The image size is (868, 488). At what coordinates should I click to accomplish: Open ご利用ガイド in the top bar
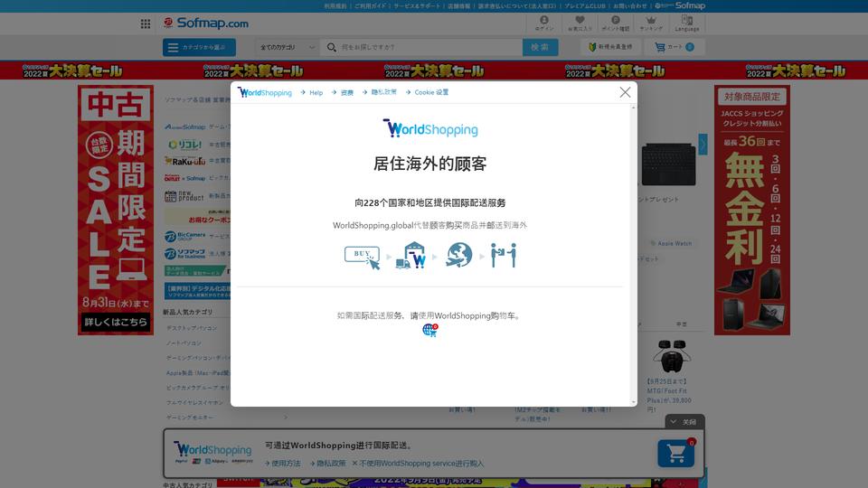tap(370, 5)
